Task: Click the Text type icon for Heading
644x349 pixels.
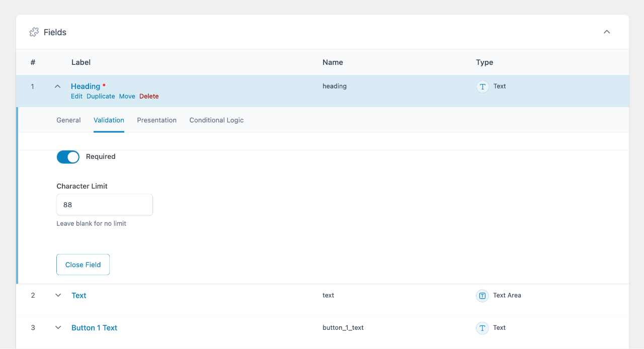Action: click(482, 86)
